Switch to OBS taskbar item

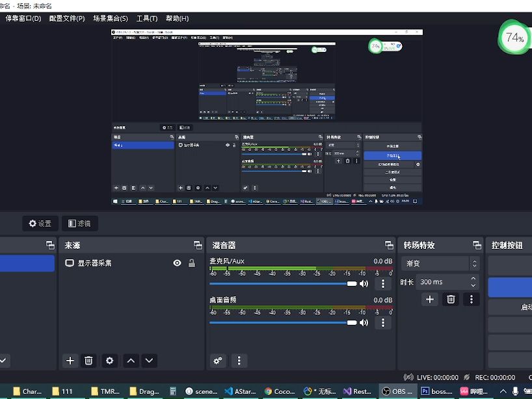click(397, 391)
